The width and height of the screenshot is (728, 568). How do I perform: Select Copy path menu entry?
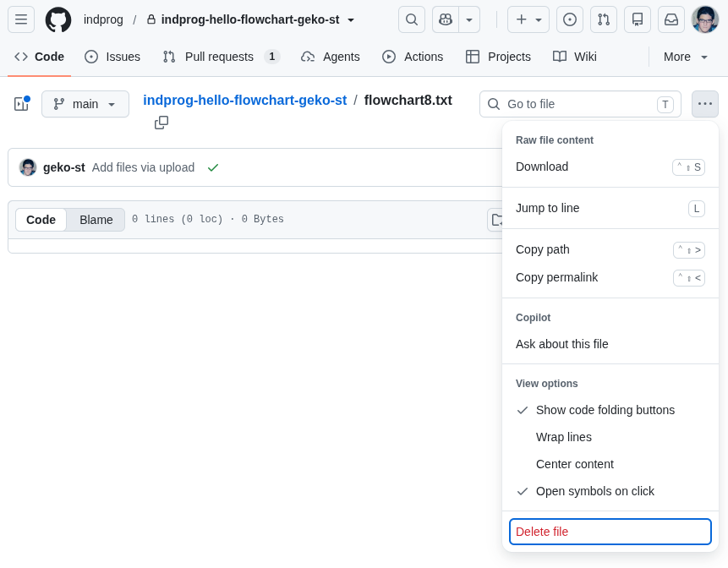click(x=610, y=249)
